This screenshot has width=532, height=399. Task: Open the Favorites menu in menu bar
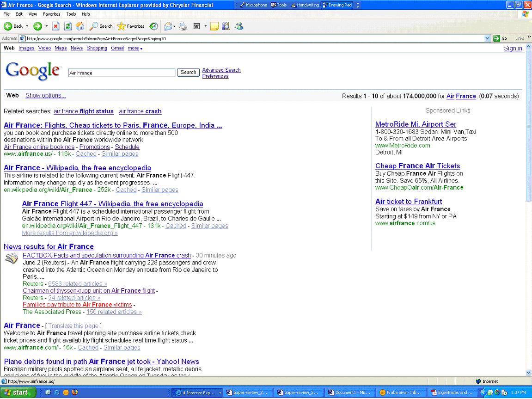[52, 14]
